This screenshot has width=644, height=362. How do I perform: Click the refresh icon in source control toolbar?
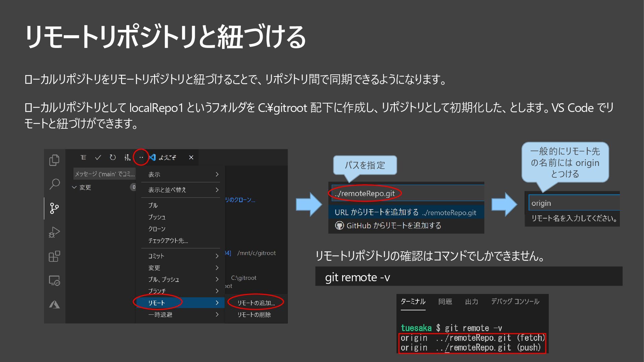[x=113, y=157]
